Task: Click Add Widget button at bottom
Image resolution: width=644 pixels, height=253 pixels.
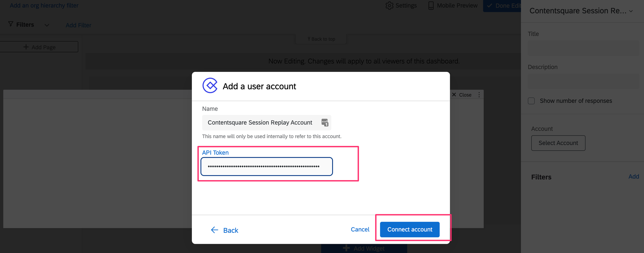Action: pyautogui.click(x=364, y=248)
